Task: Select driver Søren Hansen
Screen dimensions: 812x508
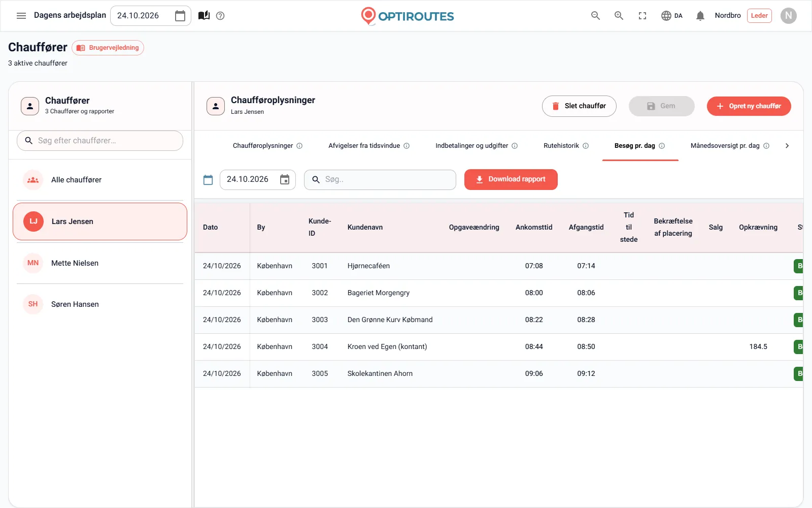Action: [x=100, y=304]
